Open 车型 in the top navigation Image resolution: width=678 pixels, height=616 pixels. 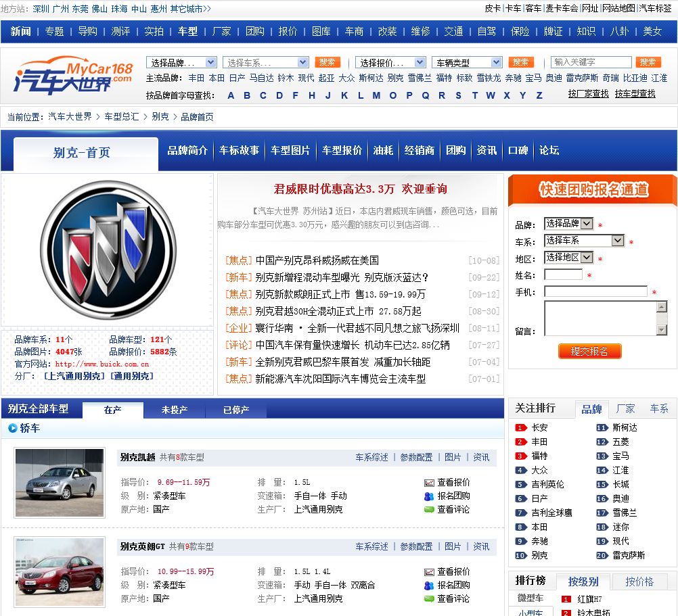[x=187, y=32]
